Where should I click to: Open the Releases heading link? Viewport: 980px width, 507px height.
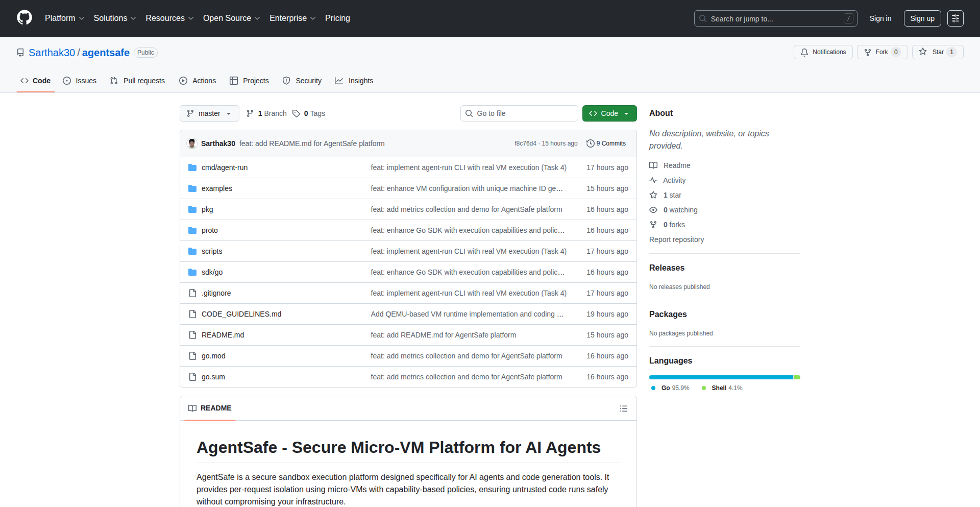tap(667, 268)
